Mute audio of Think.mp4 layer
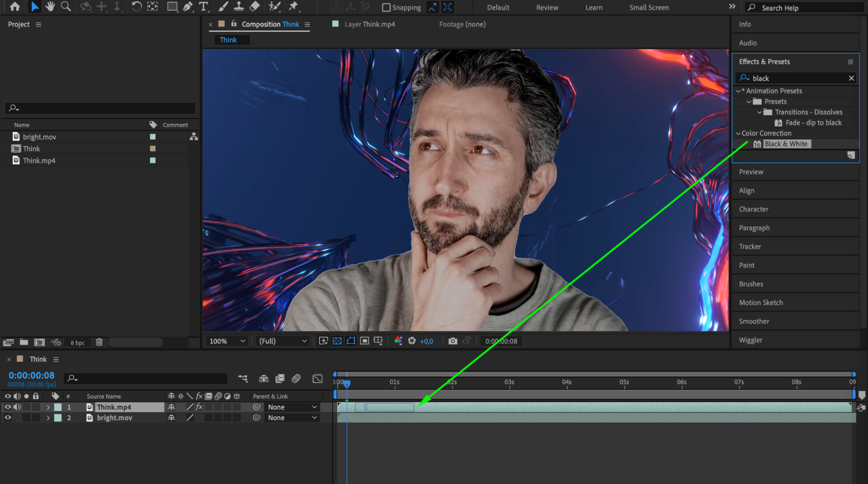Image resolution: width=868 pixels, height=484 pixels. [x=17, y=407]
